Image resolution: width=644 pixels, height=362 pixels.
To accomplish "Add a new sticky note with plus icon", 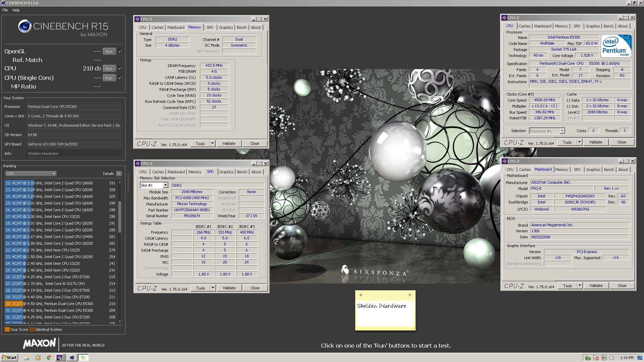I will coord(361,295).
